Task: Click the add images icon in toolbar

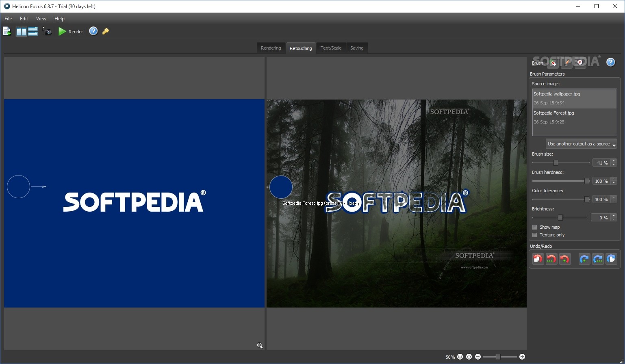Action: 7,31
